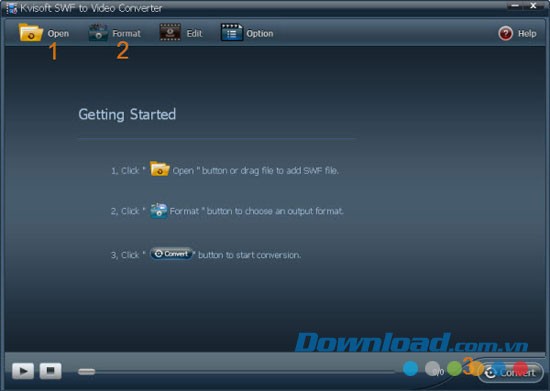Click text "button to choose an output format."
The image size is (550, 391).
pos(275,211)
